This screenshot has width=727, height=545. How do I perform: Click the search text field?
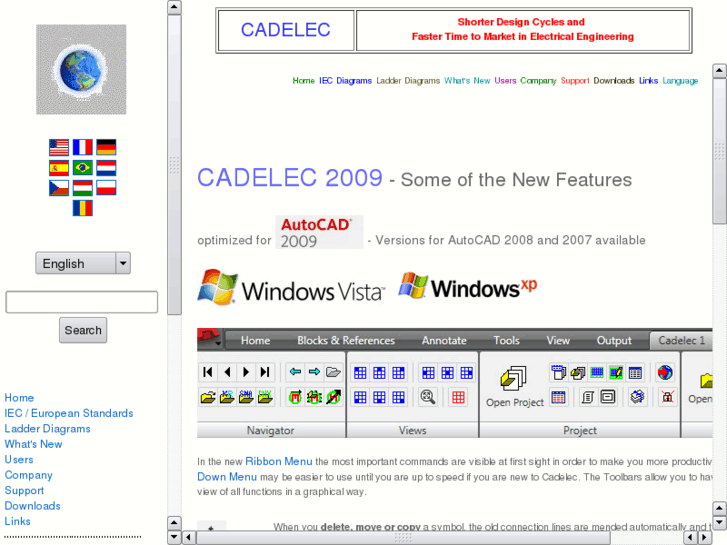[x=82, y=302]
